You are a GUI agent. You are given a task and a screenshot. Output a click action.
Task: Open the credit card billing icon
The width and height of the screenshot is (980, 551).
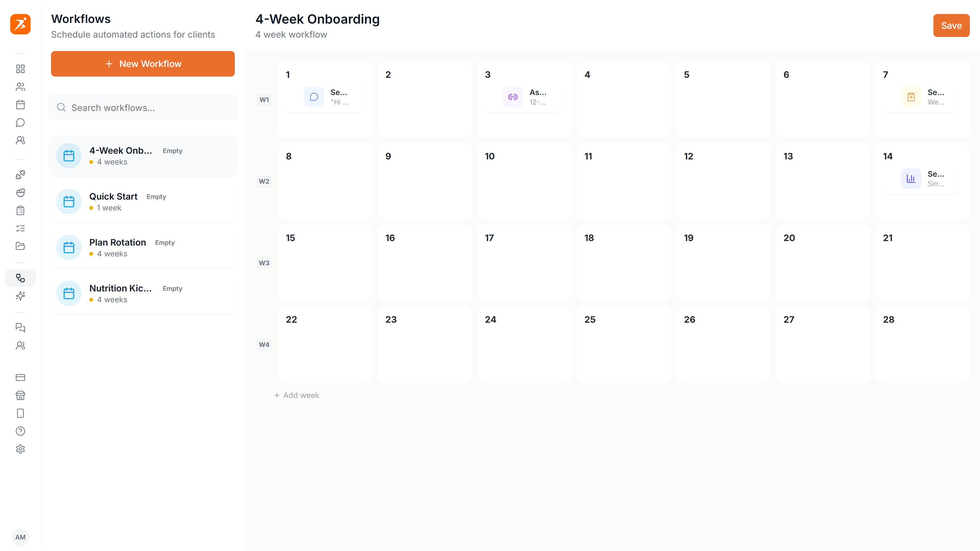pyautogui.click(x=20, y=378)
